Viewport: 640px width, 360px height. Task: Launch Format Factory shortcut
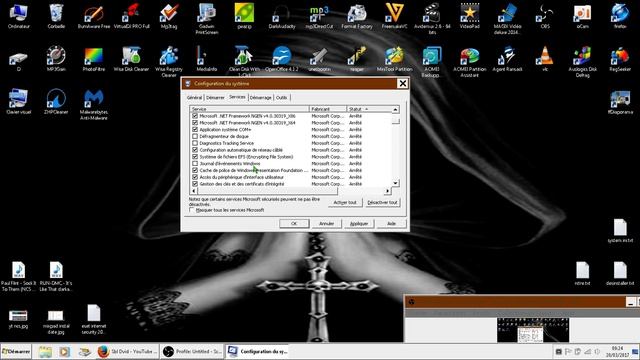(357, 16)
